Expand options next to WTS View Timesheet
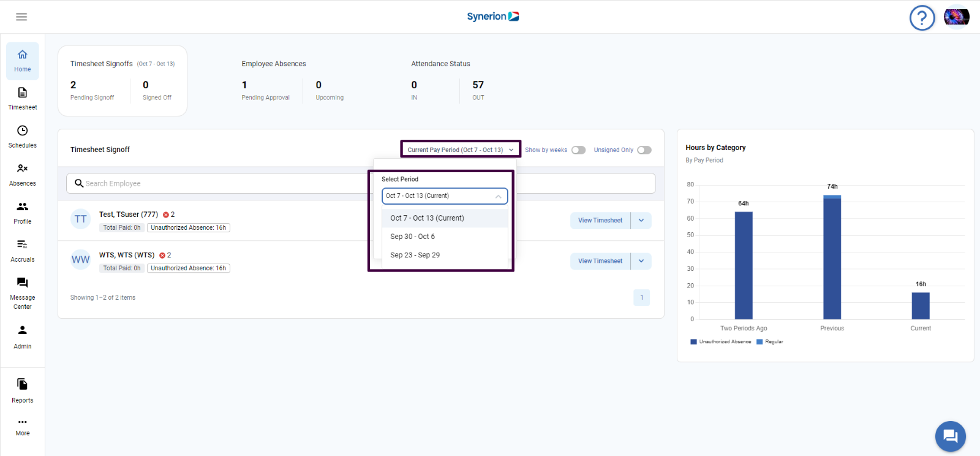 click(641, 261)
